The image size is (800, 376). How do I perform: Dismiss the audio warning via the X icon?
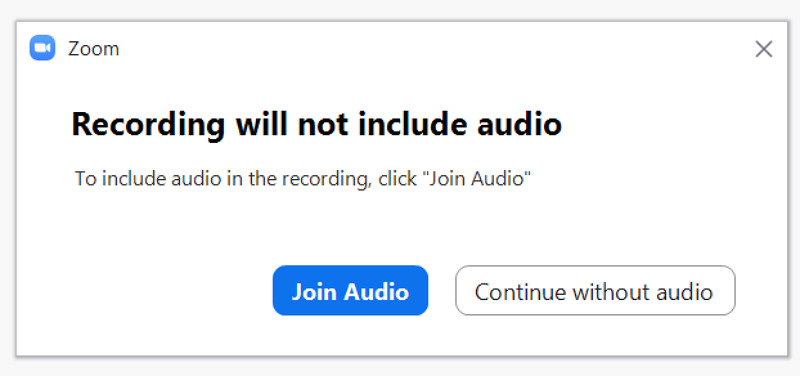pos(763,49)
